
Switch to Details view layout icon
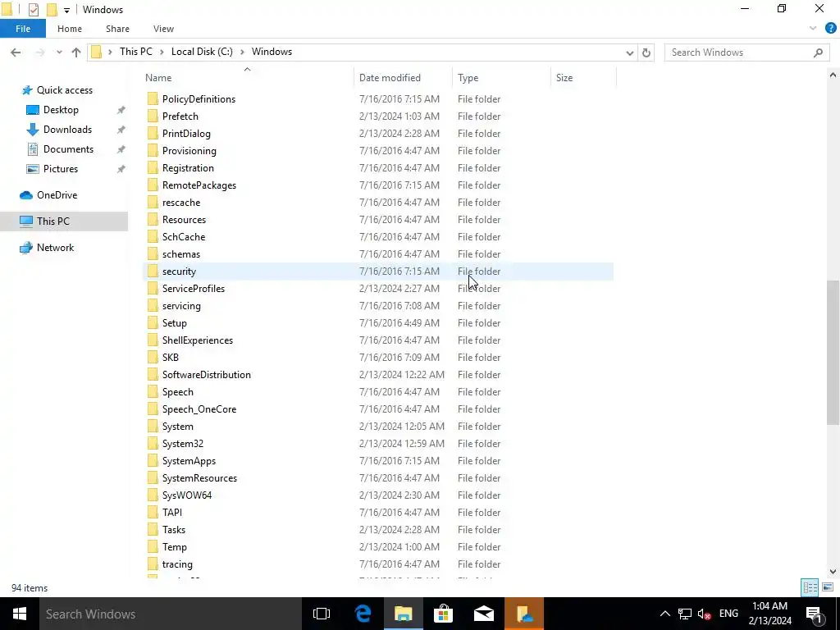coord(810,587)
